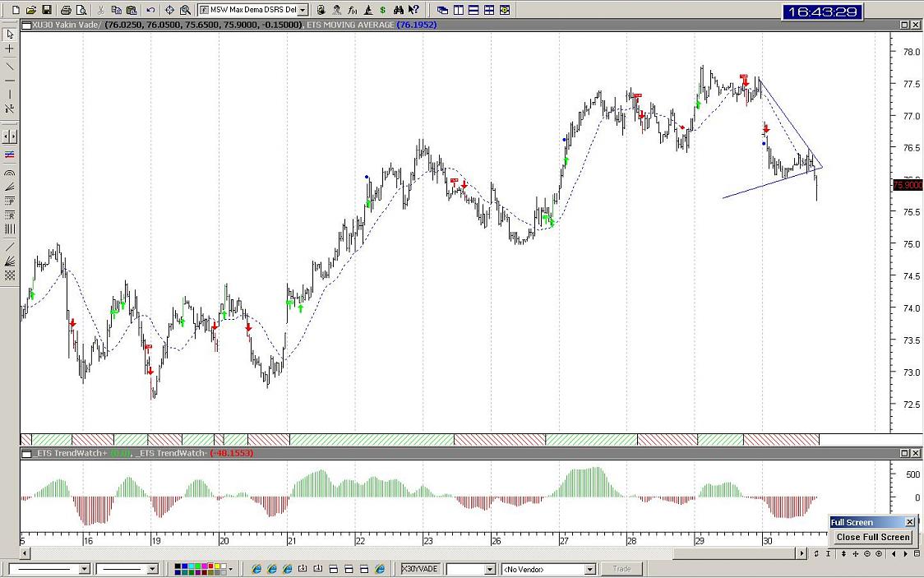The image size is (924, 578).
Task: Open the line style dropdown at bottom-left
Action: (x=84, y=569)
